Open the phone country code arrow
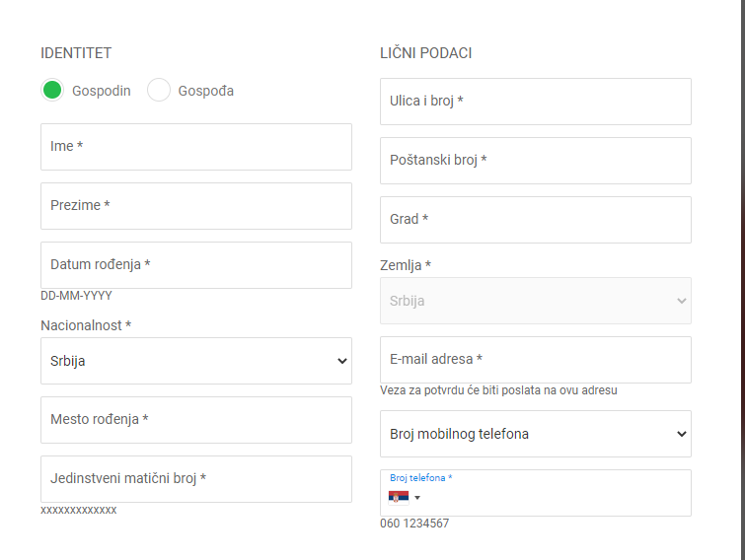The height and width of the screenshot is (560, 745). (x=417, y=498)
